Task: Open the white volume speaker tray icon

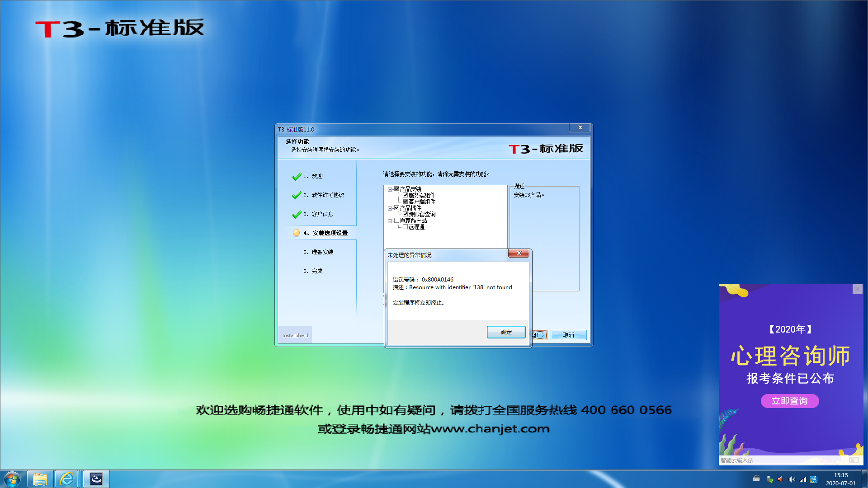Action: (792, 479)
